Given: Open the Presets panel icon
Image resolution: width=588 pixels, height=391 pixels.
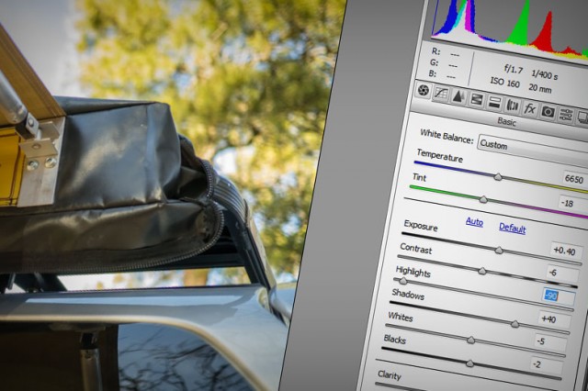Looking at the screenshot, I should pos(565,114).
